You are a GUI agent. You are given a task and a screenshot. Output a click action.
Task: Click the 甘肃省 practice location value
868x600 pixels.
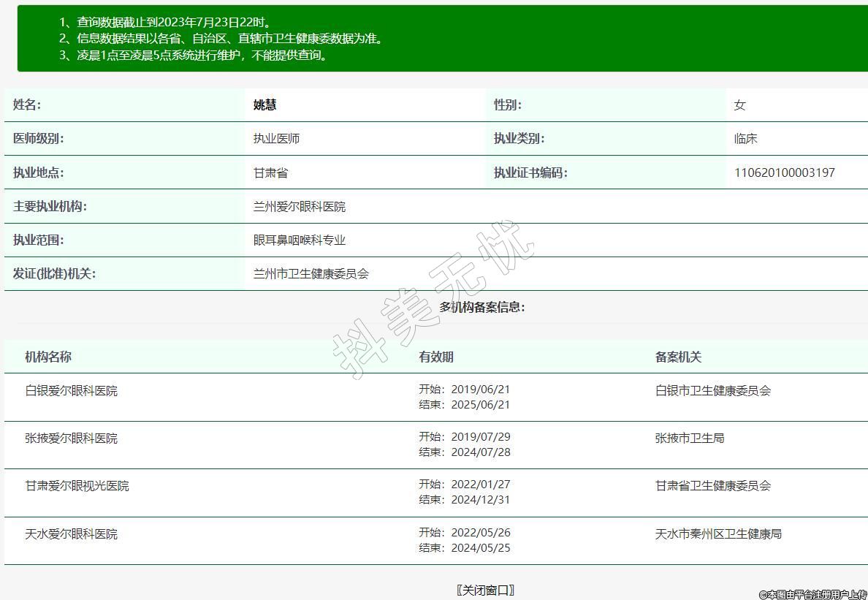click(x=270, y=173)
